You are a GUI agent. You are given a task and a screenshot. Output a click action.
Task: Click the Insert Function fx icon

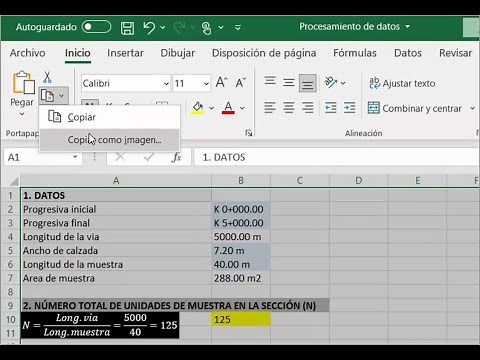point(177,157)
